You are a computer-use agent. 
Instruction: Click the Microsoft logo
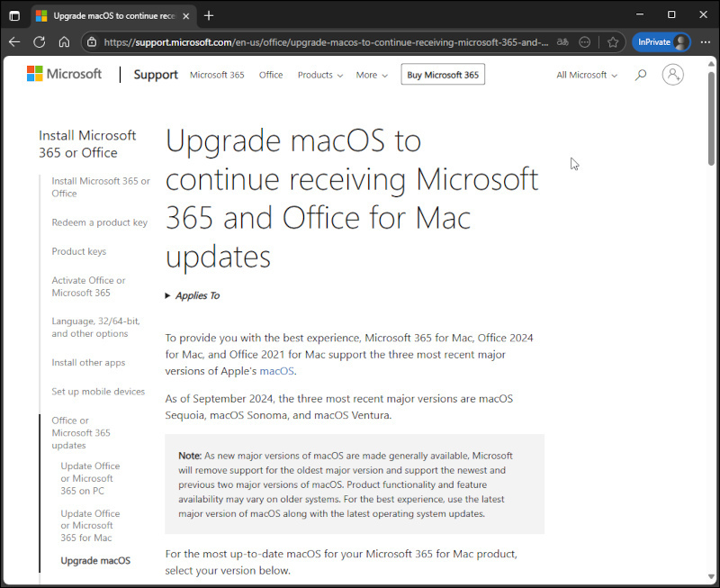click(64, 75)
